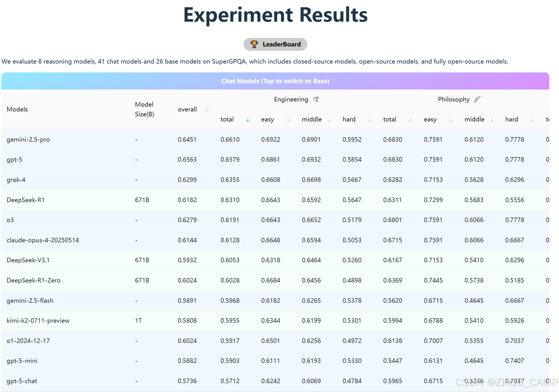
Task: Click Engineering middle 0.6932 for gpt-5
Action: pos(311,159)
